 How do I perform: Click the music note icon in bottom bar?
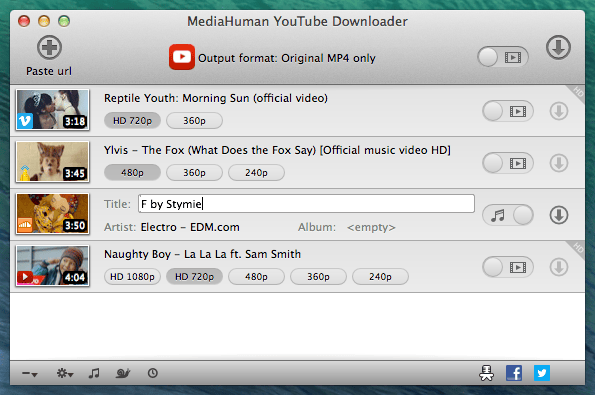[94, 373]
